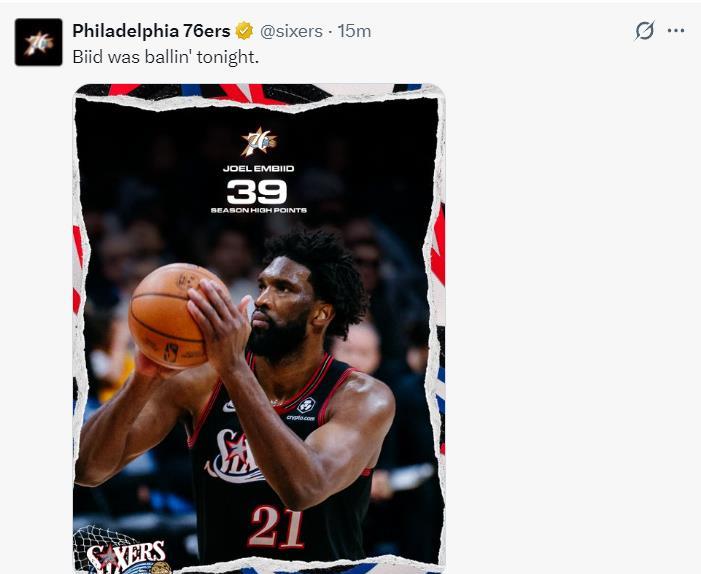Click the jersey number 21
The height and width of the screenshot is (574, 701).
pos(277,527)
